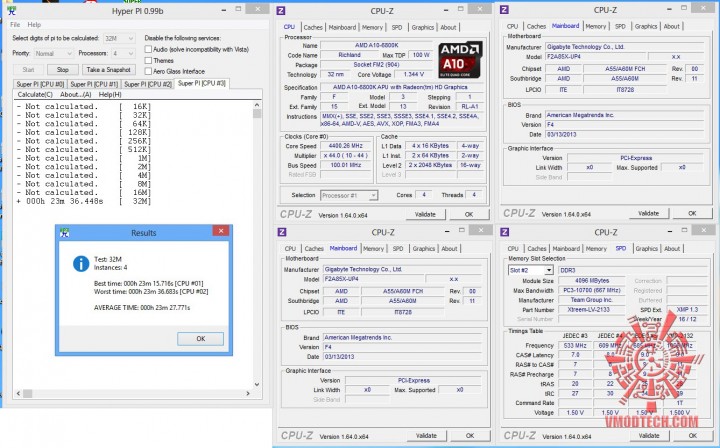The width and height of the screenshot is (720, 448).
Task: Switch to Super PI [CPU #1] tab
Action: click(x=94, y=84)
